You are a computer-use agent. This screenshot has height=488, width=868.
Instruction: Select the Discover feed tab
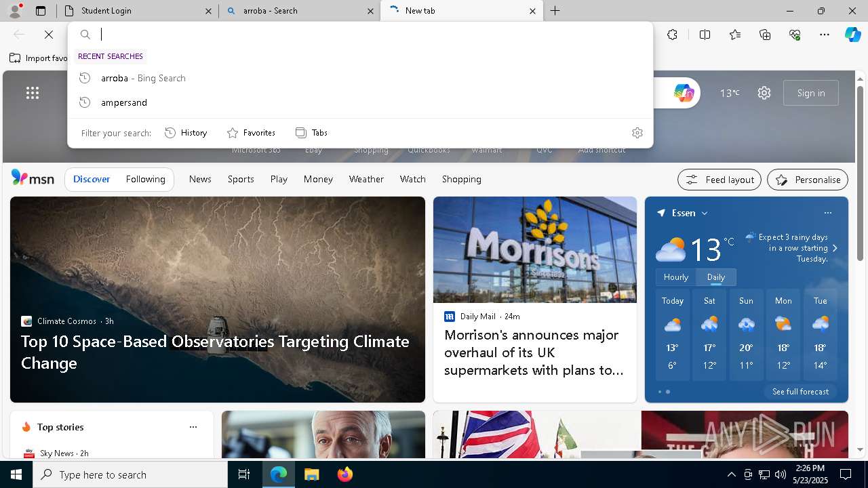(x=92, y=179)
